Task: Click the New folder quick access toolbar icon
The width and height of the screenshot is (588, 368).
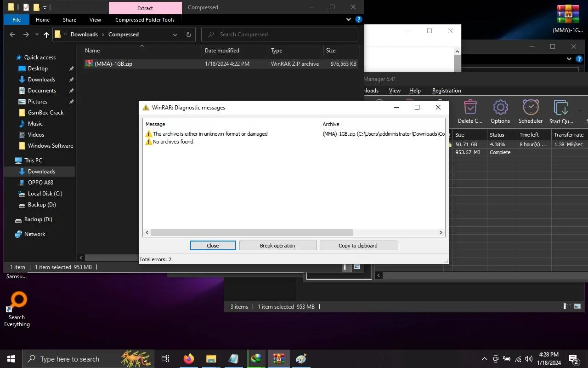Action: [36, 7]
